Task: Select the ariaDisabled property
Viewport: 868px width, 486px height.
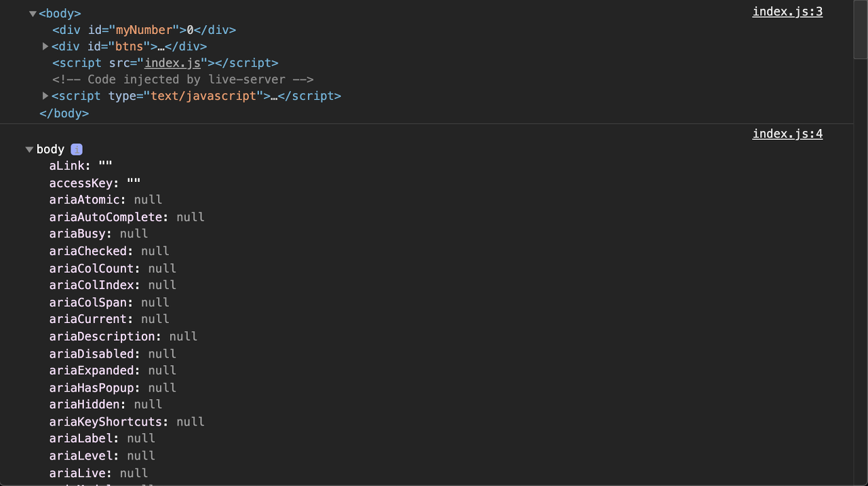Action: (x=113, y=354)
